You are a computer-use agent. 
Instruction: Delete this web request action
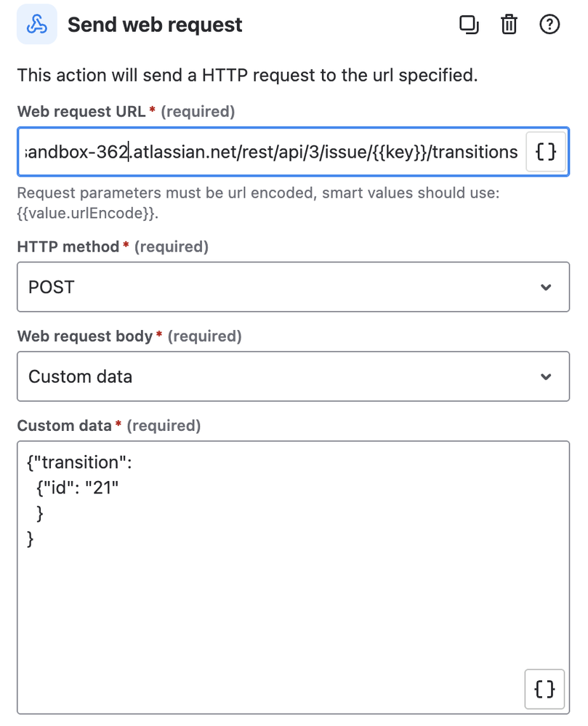509,25
